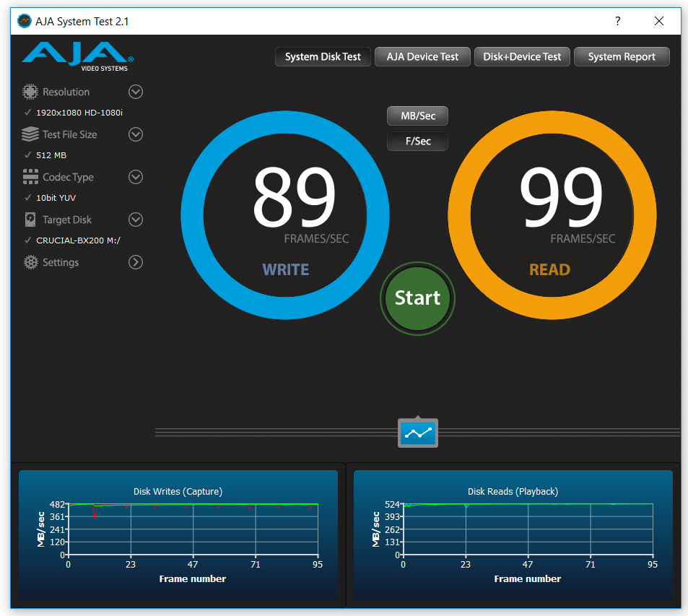
Task: Click the Resolution chip icon
Action: coord(30,92)
